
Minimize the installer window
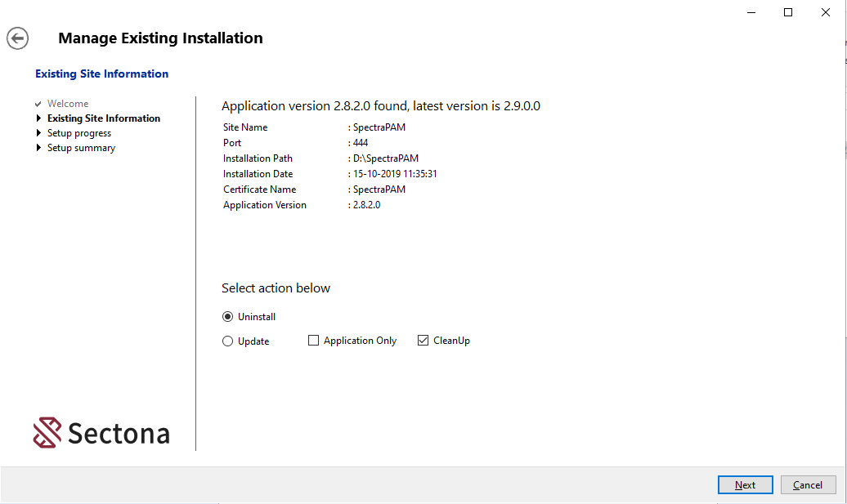tap(751, 12)
